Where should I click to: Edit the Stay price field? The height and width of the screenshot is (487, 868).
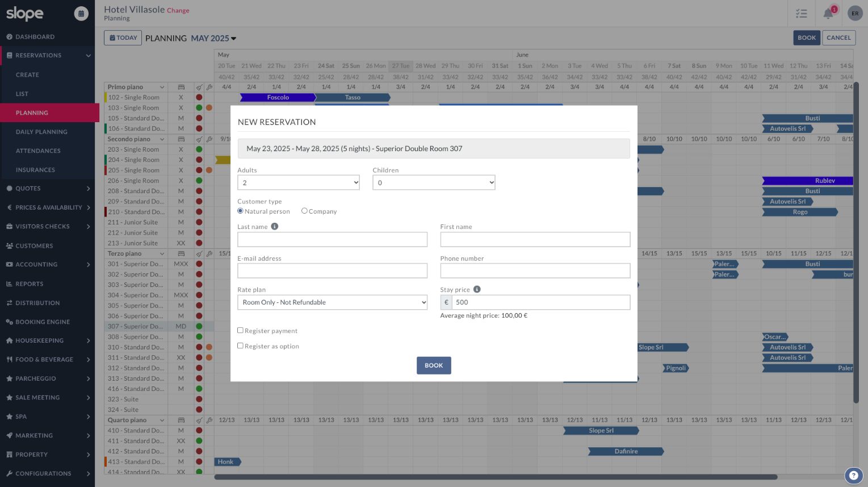click(x=541, y=302)
